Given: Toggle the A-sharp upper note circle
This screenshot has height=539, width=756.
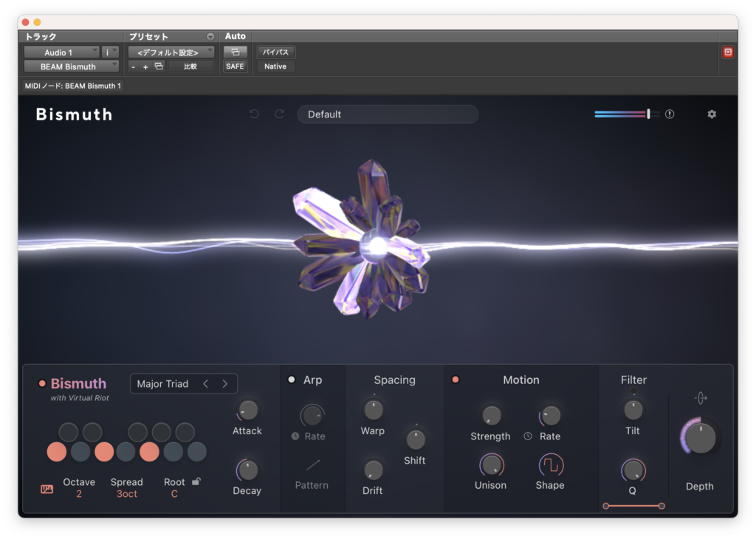Looking at the screenshot, I should pos(185,432).
